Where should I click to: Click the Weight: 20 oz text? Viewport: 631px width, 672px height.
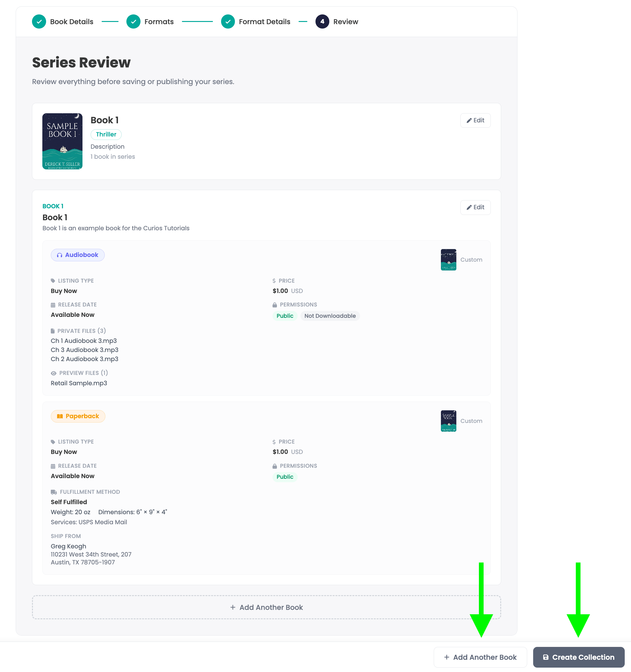point(70,512)
